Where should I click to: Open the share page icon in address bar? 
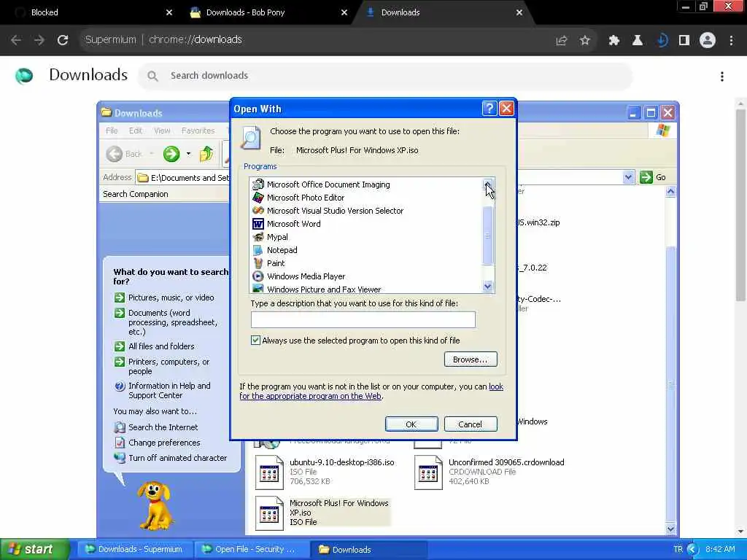pos(562,41)
